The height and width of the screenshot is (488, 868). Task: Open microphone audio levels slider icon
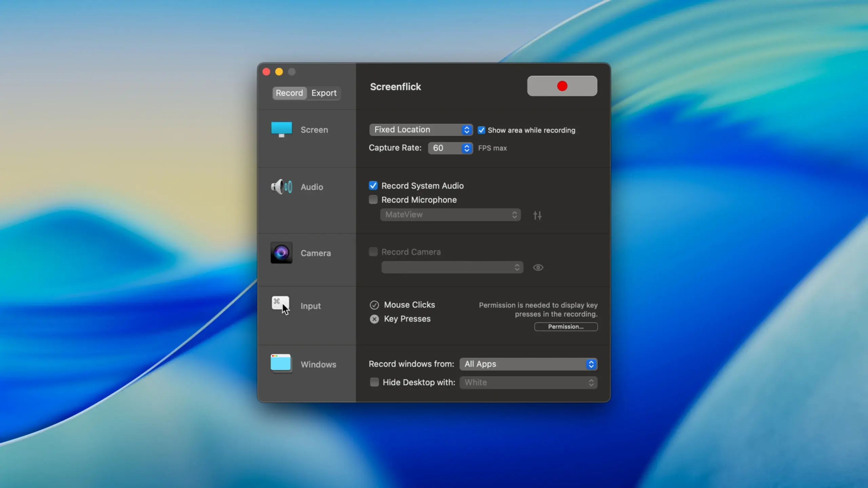537,215
